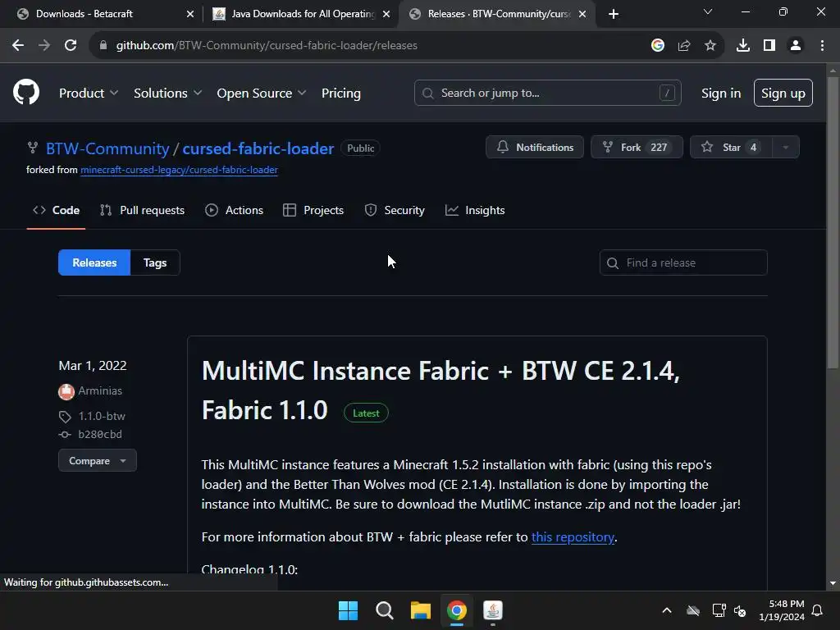Select the Releases toggle button
This screenshot has width=840, height=630.
(94, 262)
